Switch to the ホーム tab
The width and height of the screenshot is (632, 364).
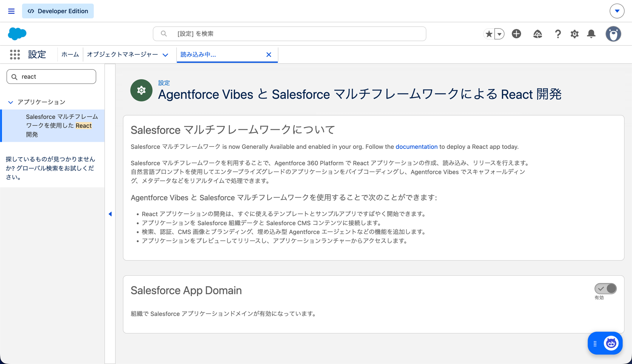tap(70, 55)
